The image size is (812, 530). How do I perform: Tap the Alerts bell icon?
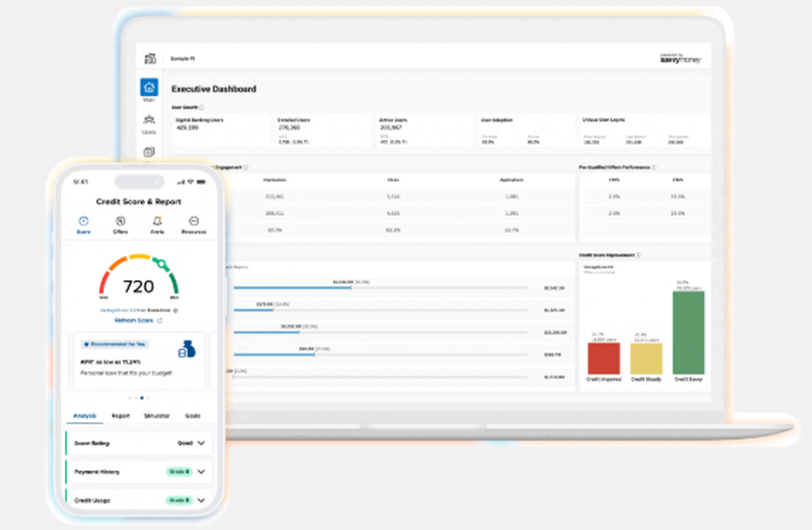tap(157, 220)
